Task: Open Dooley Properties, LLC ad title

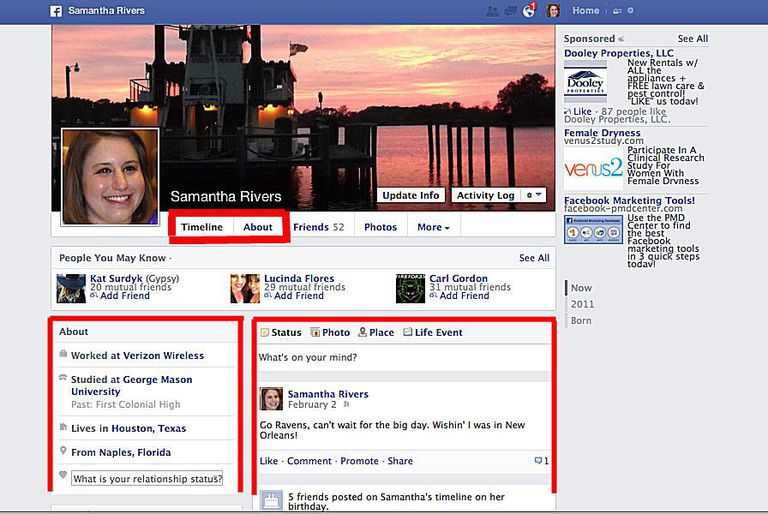Action: [619, 53]
